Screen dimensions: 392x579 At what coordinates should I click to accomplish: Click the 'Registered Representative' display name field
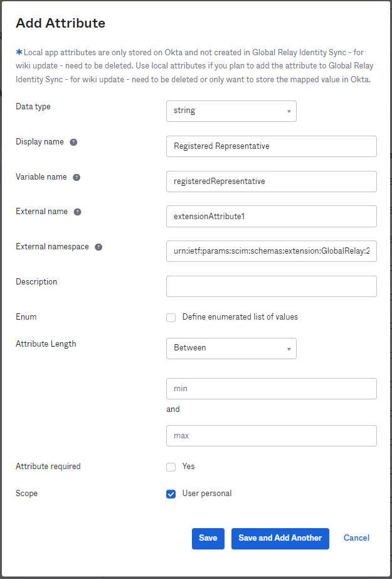(x=271, y=146)
